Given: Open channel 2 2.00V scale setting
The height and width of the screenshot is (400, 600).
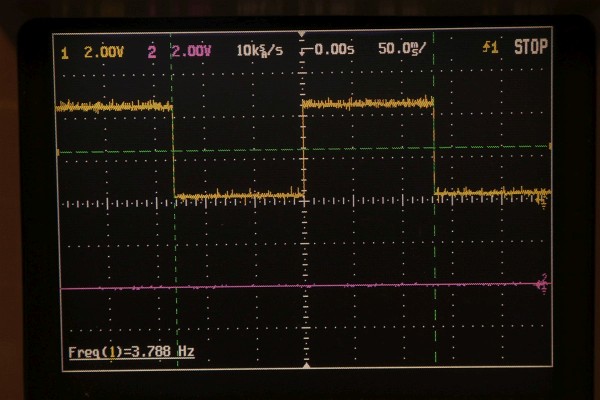Looking at the screenshot, I should point(190,48).
